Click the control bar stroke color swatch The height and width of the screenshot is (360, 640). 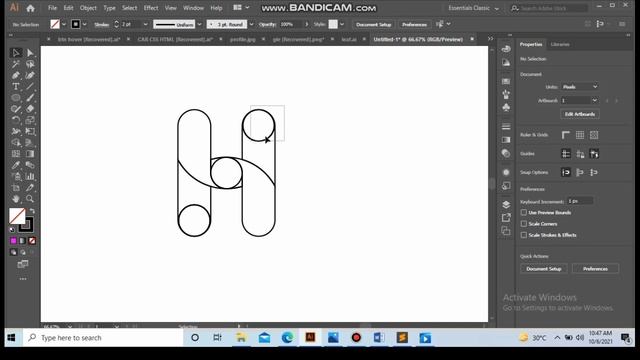[76, 24]
